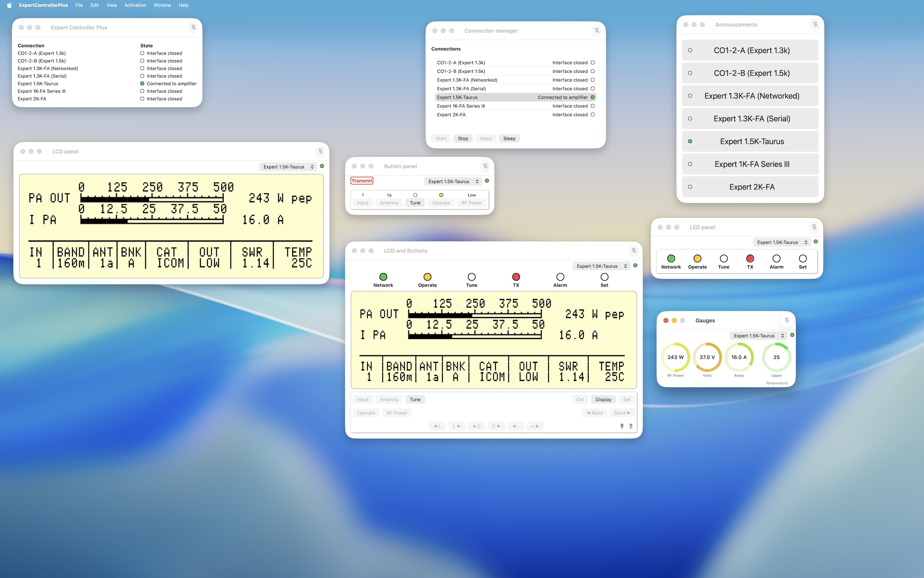Click the pin icon in Announcements window

(815, 25)
